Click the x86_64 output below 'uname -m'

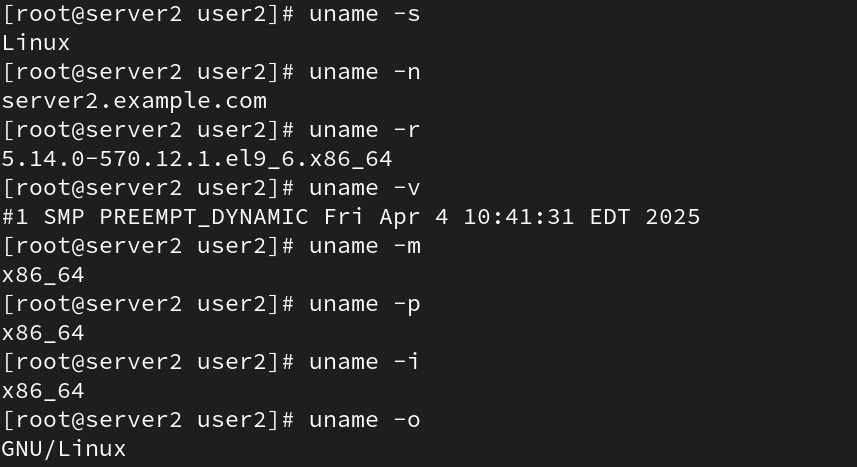coord(43,275)
